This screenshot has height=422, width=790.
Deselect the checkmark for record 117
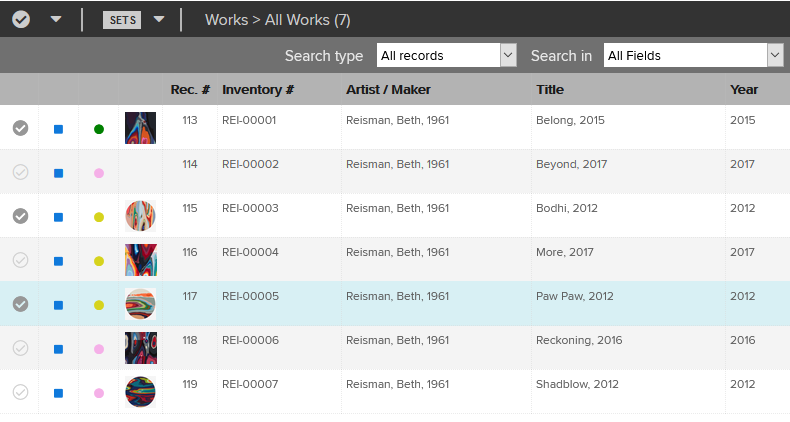pos(20,304)
